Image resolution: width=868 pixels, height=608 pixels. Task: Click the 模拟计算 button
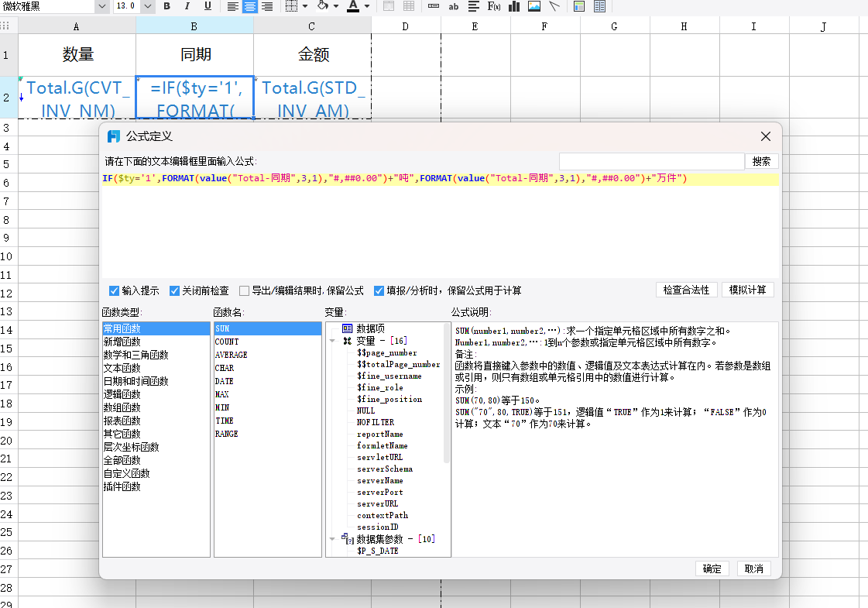747,290
